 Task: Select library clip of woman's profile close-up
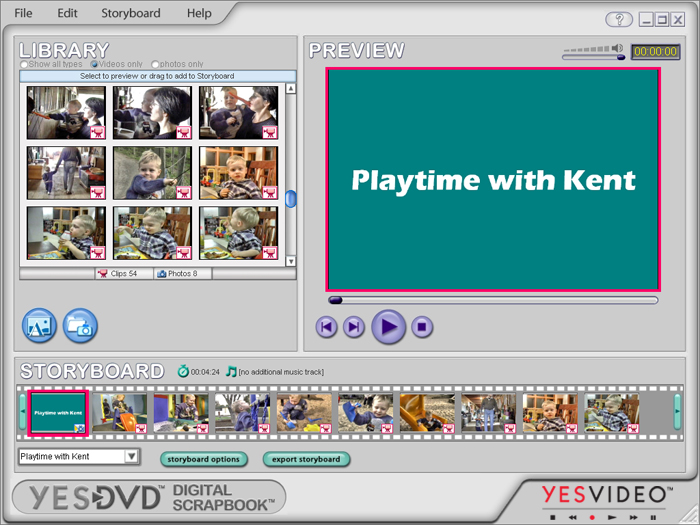(x=152, y=112)
